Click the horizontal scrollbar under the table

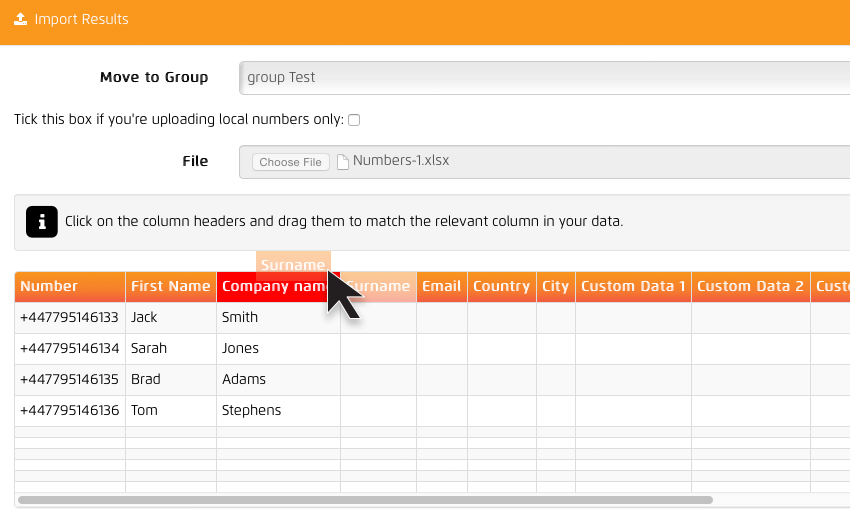[365, 499]
